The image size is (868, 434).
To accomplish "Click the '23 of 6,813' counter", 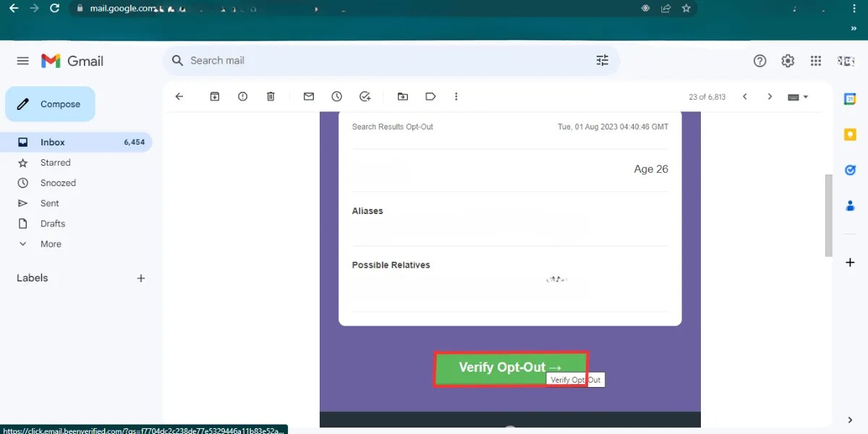I will (x=707, y=97).
